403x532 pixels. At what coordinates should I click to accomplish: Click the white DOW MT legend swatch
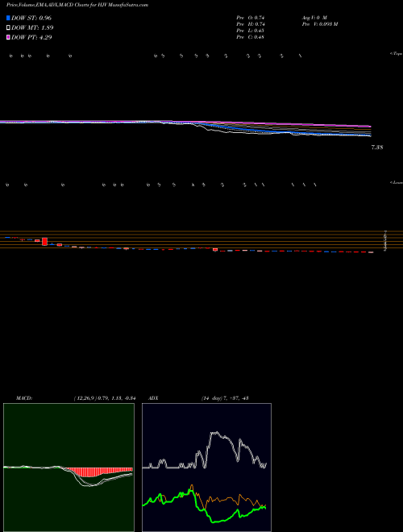point(8,28)
